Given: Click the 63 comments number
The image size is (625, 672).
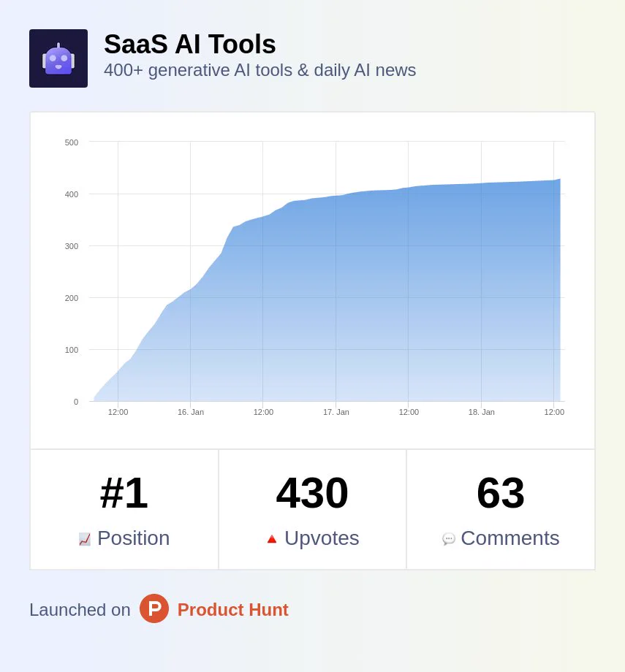Looking at the screenshot, I should [x=501, y=493].
